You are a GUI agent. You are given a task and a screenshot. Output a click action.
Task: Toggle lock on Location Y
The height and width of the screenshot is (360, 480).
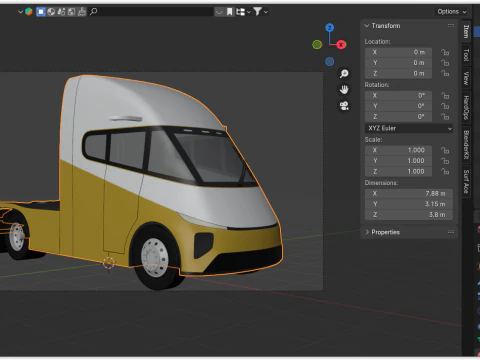(445, 63)
